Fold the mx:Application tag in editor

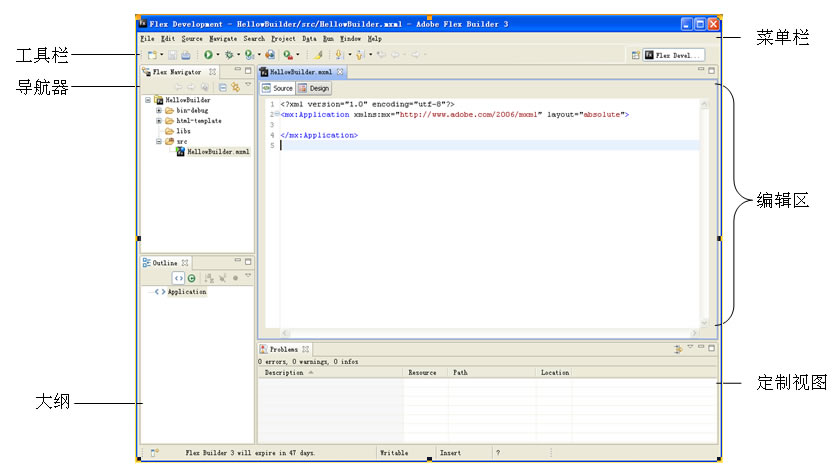tap(277, 114)
